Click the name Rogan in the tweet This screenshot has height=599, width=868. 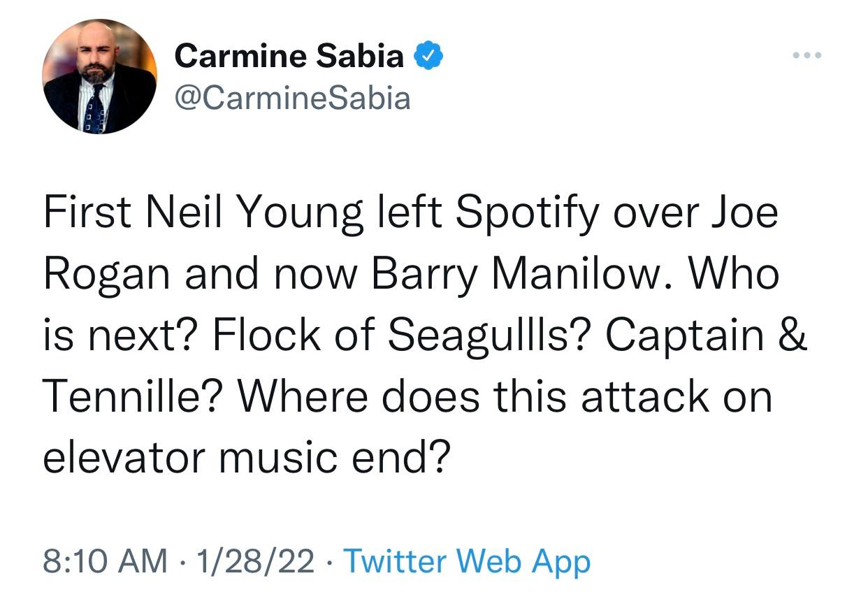106,274
